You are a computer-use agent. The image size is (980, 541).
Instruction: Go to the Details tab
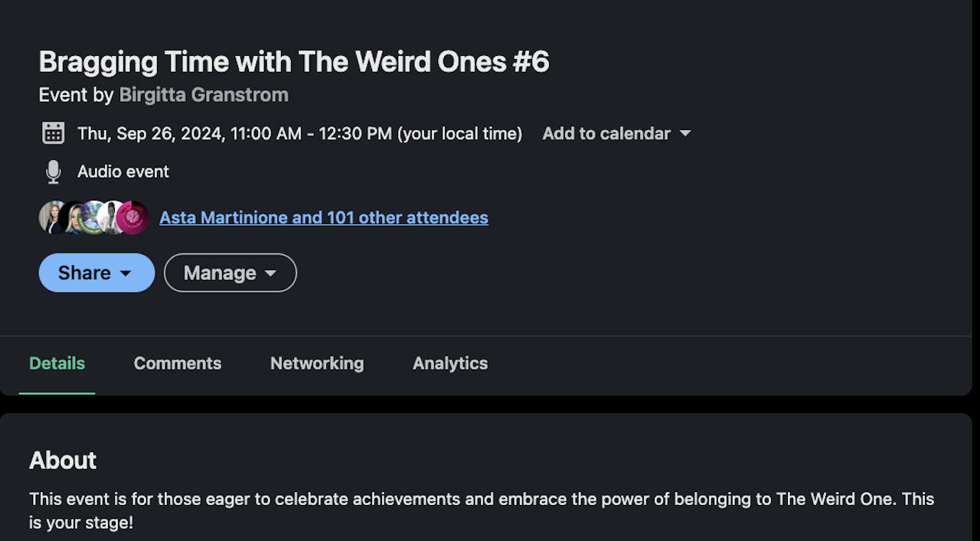[57, 363]
